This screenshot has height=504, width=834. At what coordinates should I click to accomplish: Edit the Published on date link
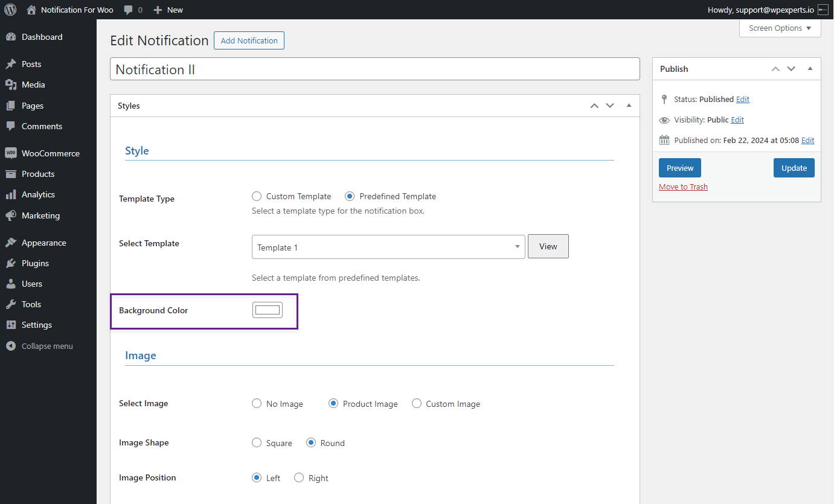click(808, 140)
